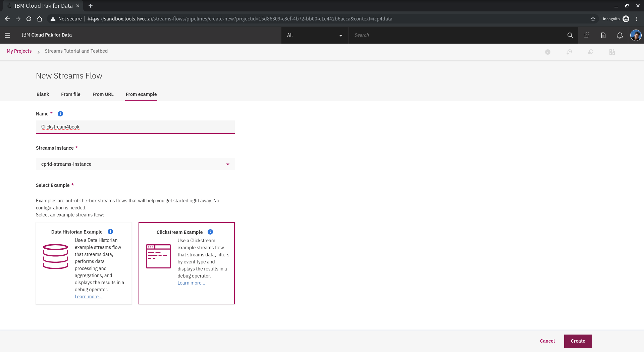This screenshot has width=644, height=352.
Task: Click the browser home icon
Action: tap(40, 19)
